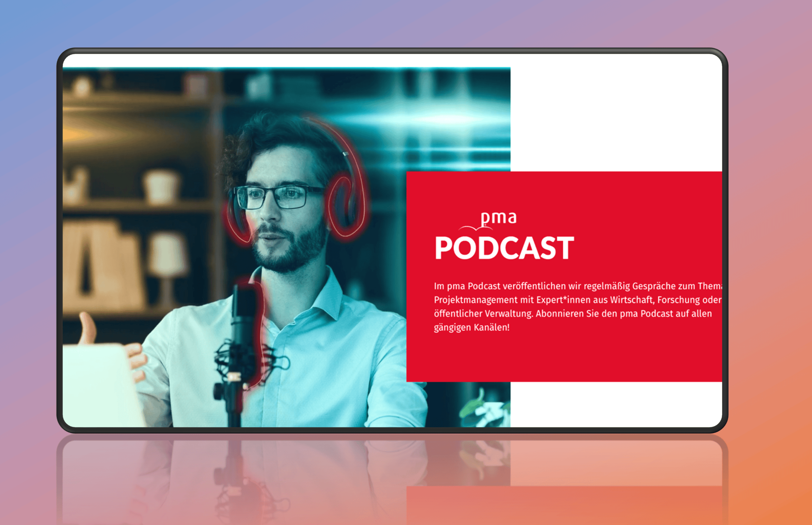Click the PODCAST heading
The image size is (812, 525).
[x=504, y=248]
